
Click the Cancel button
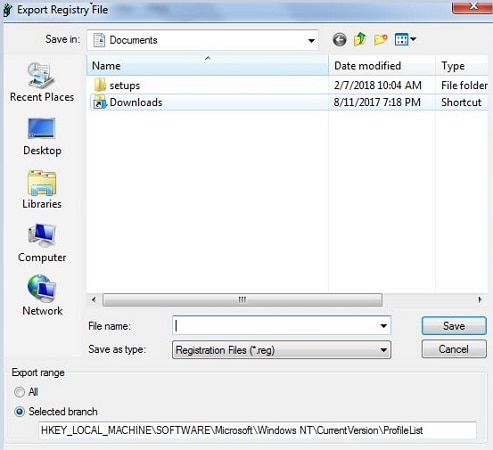[454, 349]
